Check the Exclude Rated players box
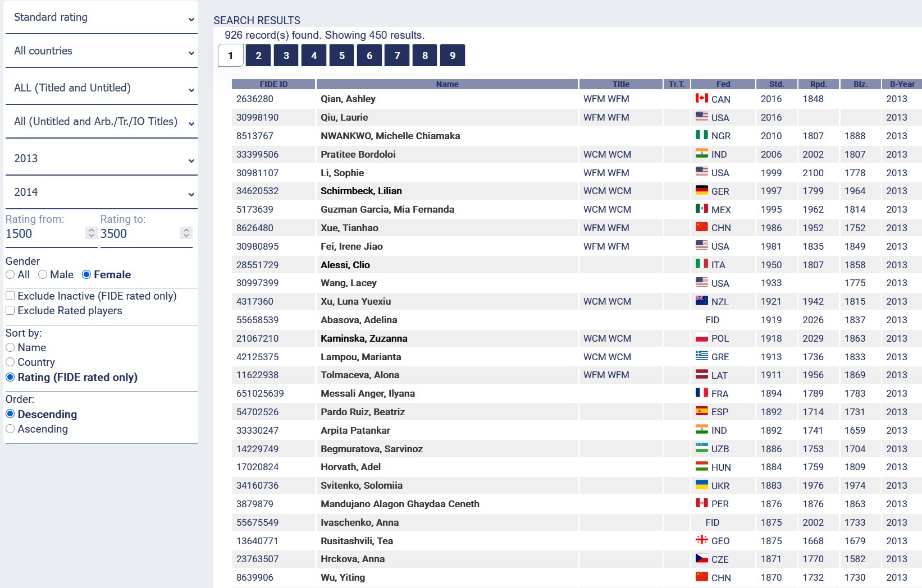This screenshot has height=588, width=922. (x=10, y=310)
